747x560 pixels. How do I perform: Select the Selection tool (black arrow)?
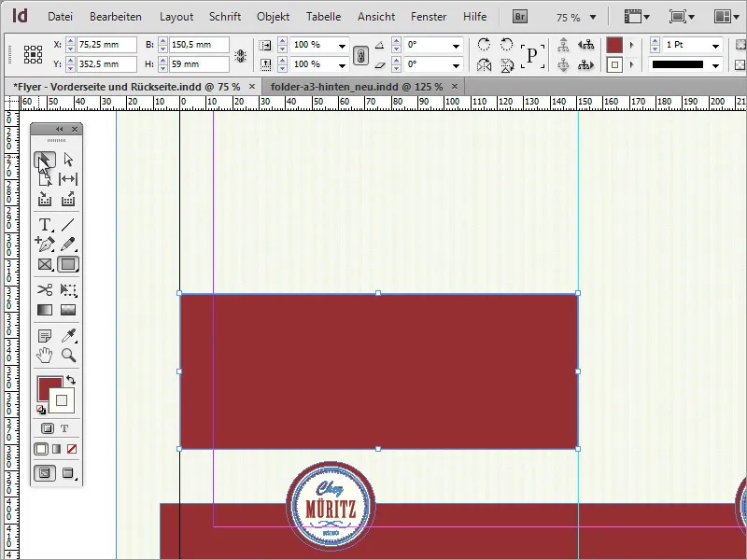tap(44, 160)
